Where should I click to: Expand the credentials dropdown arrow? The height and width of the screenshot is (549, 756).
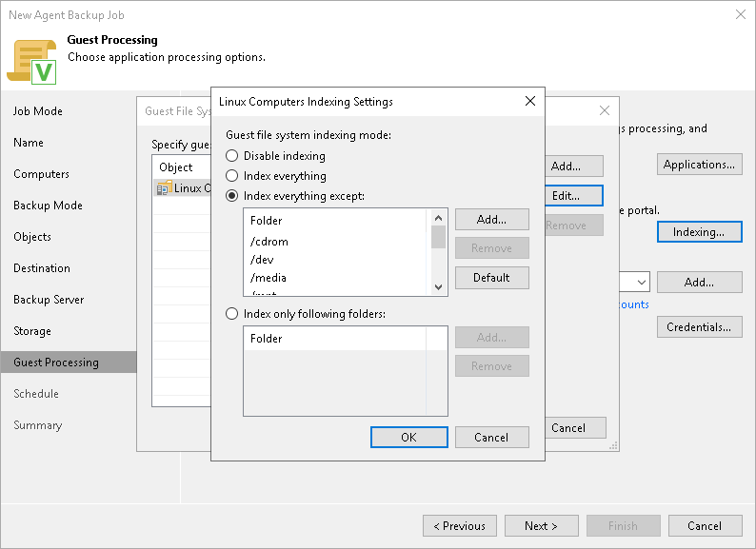(641, 283)
